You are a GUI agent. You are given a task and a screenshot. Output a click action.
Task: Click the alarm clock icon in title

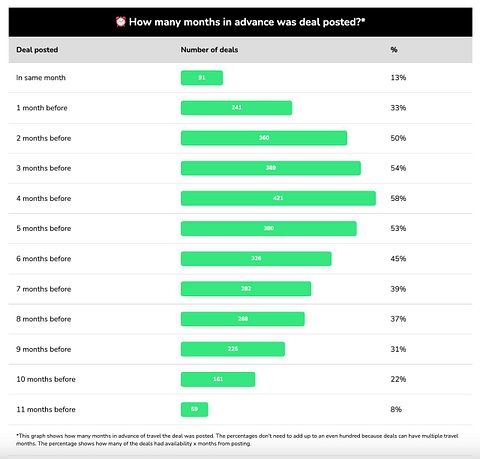coord(121,22)
